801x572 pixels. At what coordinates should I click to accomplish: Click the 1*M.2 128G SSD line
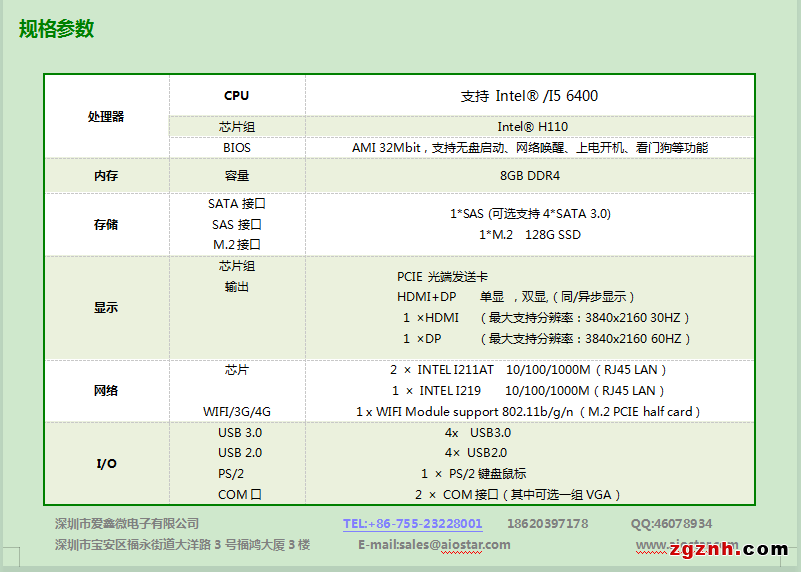point(530,234)
